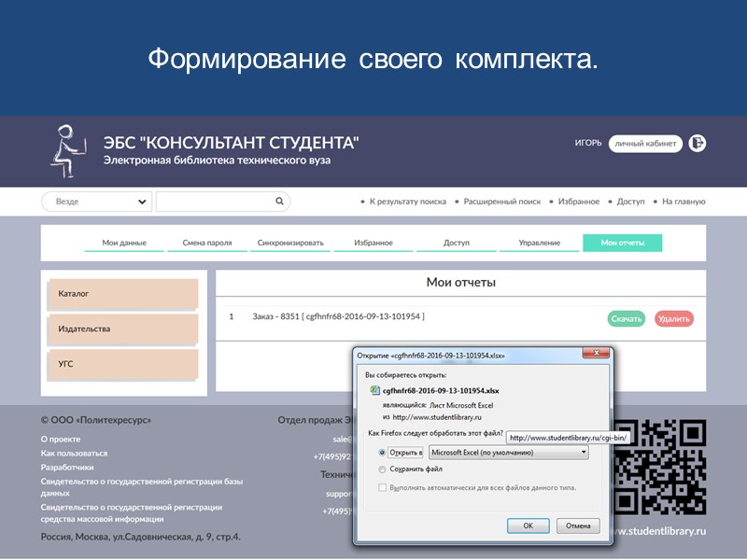The image size is (747, 560).
Task: Open the Microsoft Excel application dropdown
Action: point(509,453)
